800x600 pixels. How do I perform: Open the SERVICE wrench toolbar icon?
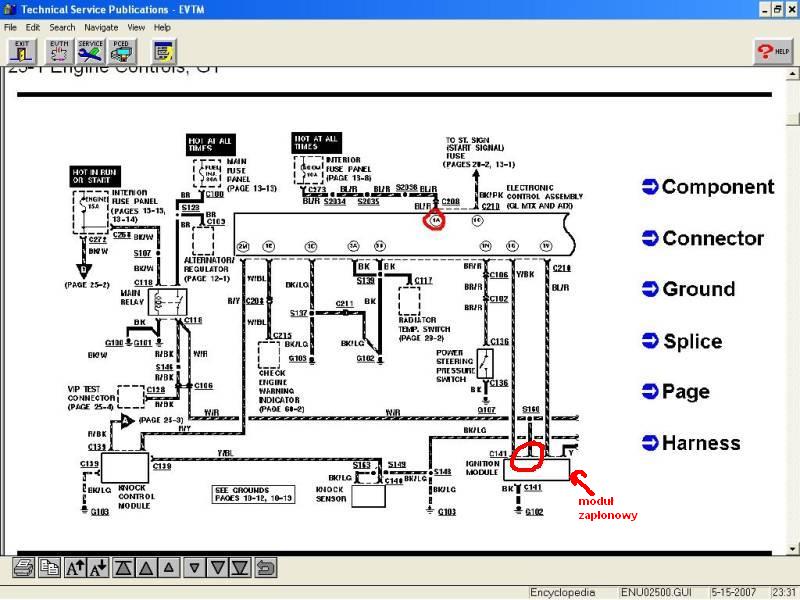coord(90,52)
